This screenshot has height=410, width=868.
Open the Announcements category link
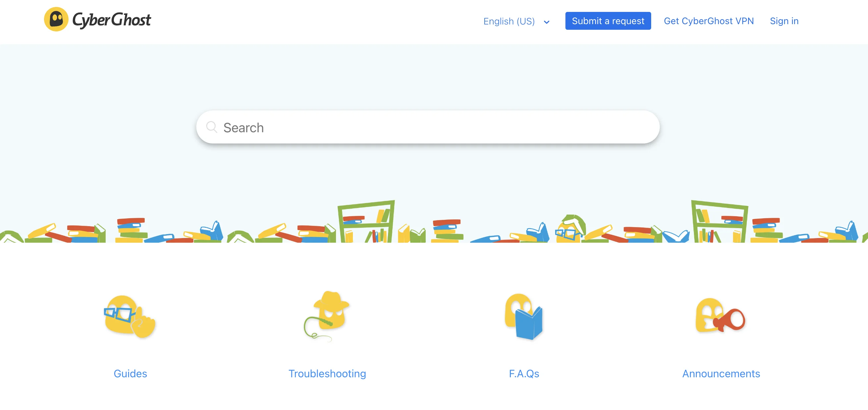coord(721,373)
